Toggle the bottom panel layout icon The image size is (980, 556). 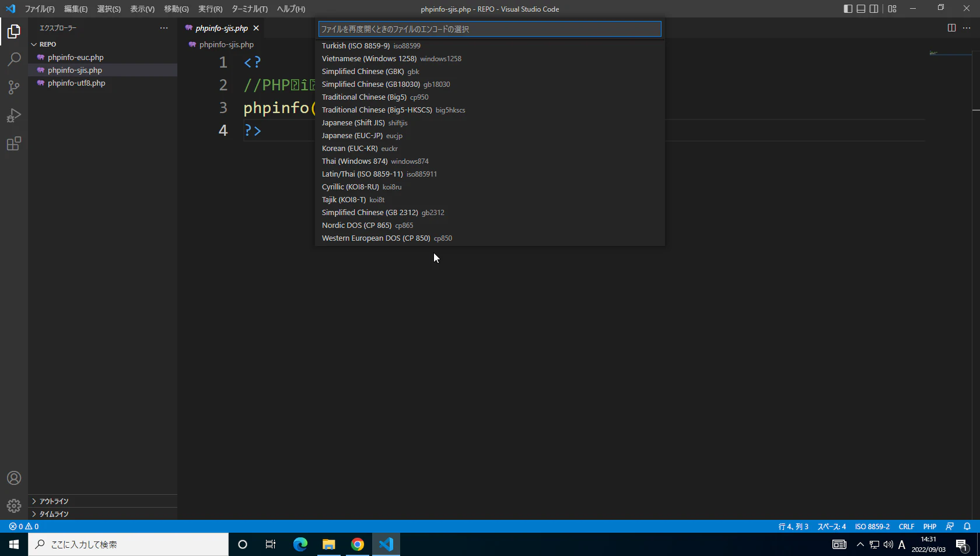[x=861, y=9]
